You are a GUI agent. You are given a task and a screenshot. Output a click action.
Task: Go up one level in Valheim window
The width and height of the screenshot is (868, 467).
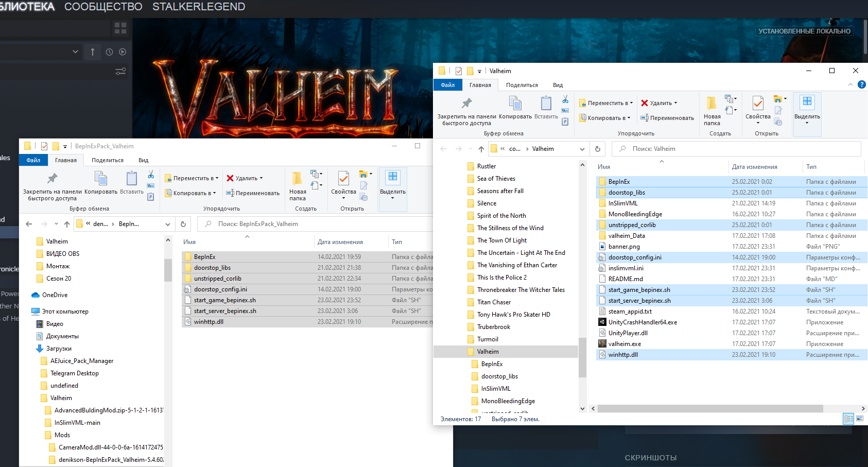(481, 149)
